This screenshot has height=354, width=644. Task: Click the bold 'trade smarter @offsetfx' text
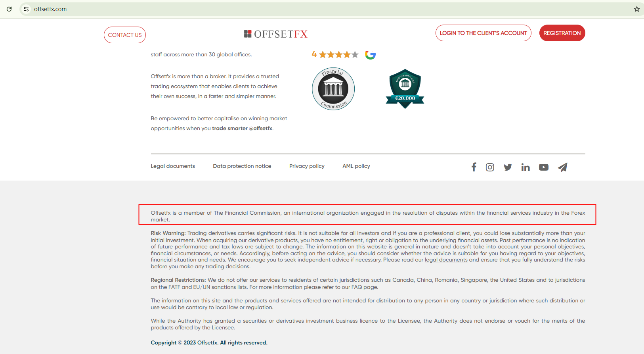[242, 129]
